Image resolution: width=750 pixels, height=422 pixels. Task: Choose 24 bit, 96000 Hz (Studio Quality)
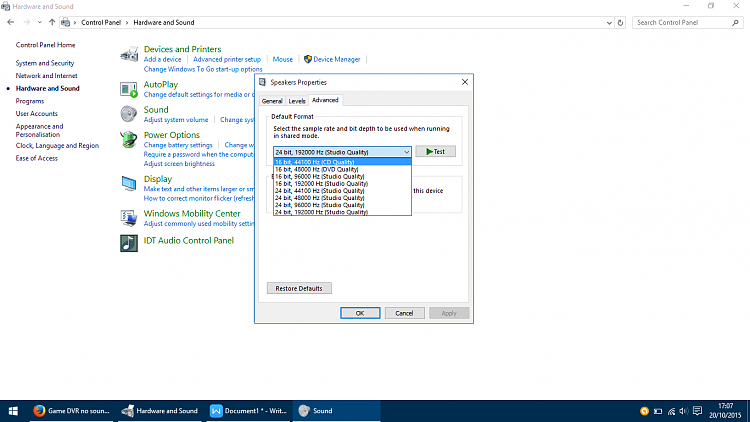click(x=342, y=205)
